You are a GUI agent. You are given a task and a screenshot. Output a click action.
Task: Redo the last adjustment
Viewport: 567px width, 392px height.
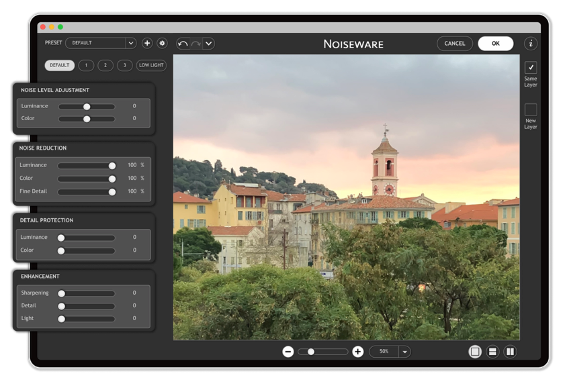click(196, 44)
